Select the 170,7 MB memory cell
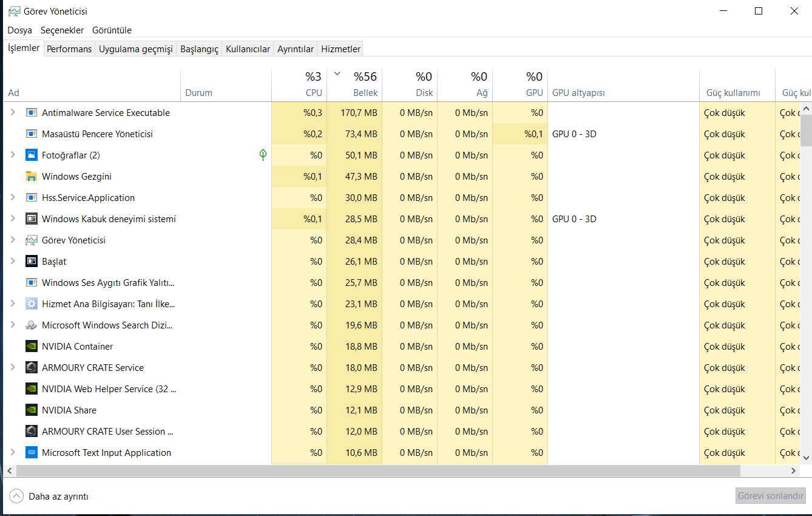This screenshot has width=812, height=516. [x=354, y=113]
